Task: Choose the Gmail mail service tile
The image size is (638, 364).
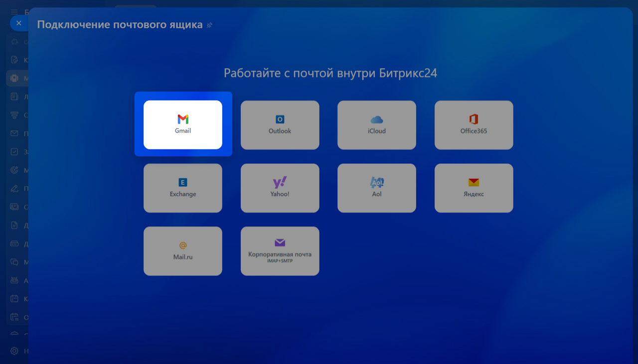Action: pos(183,124)
